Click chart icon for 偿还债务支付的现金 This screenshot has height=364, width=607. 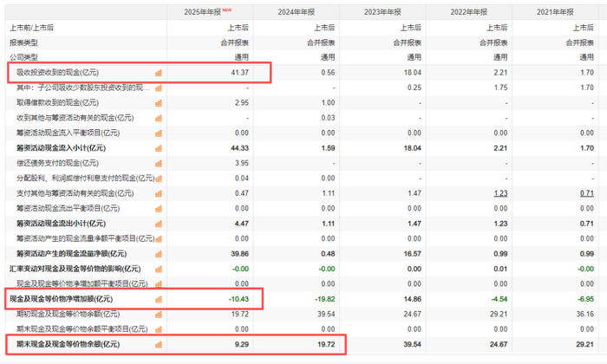[159, 163]
